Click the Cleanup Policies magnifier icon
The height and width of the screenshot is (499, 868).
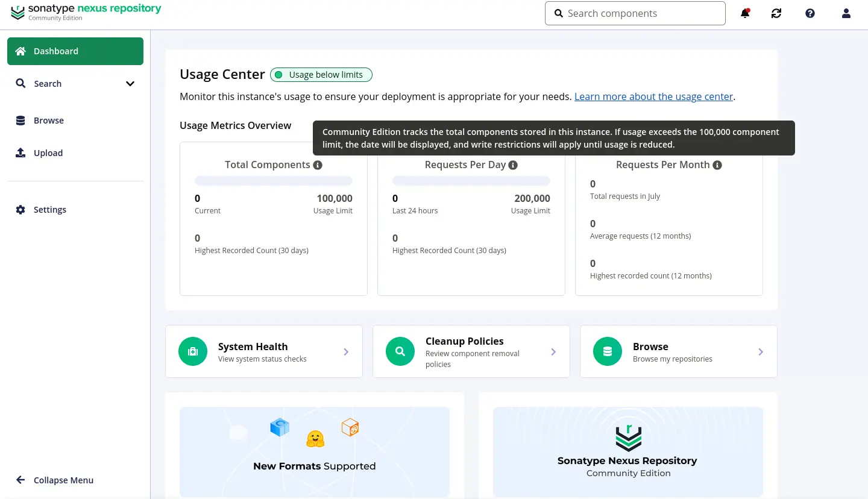click(x=400, y=351)
